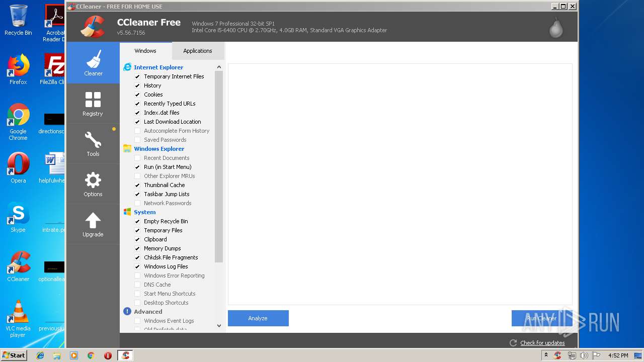Image resolution: width=644 pixels, height=362 pixels.
Task: Select the Skype desktop shortcut
Action: click(x=18, y=217)
